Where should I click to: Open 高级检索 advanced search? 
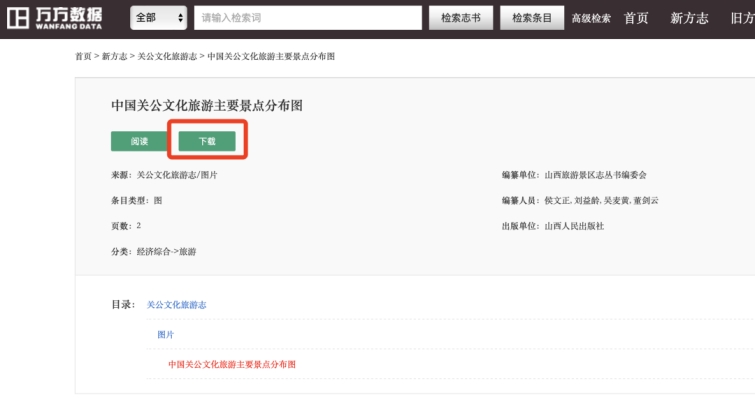point(591,19)
